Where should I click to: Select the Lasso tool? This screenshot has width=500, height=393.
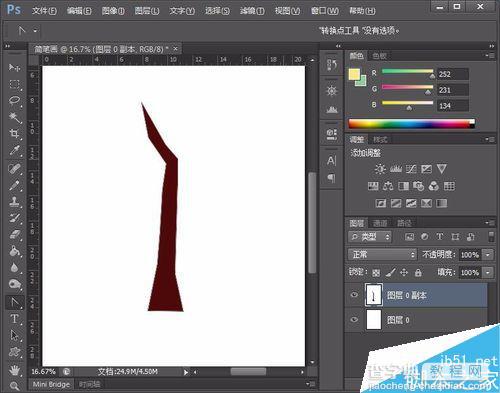coord(14,100)
